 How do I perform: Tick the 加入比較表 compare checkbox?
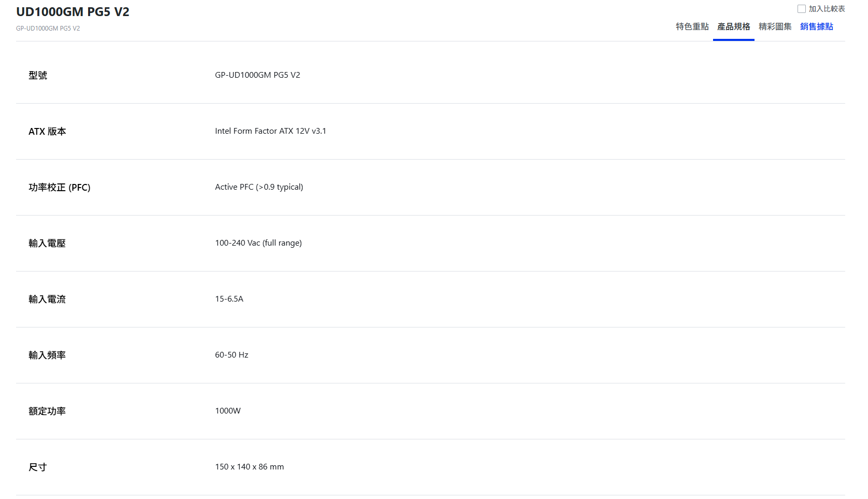(x=802, y=9)
